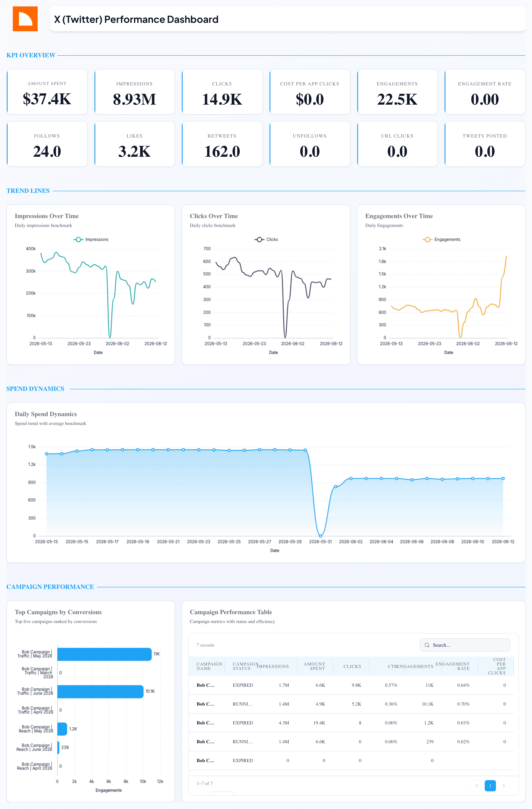The width and height of the screenshot is (532, 809).
Task: Click the '1–7 of 7' pagination text
Action: coord(205,783)
